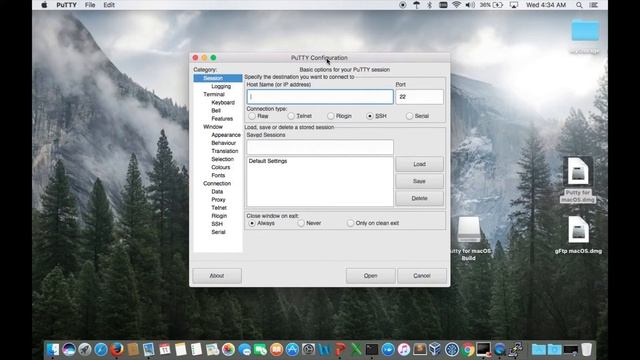This screenshot has height=360, width=640.
Task: Open Logging category
Action: [221, 86]
